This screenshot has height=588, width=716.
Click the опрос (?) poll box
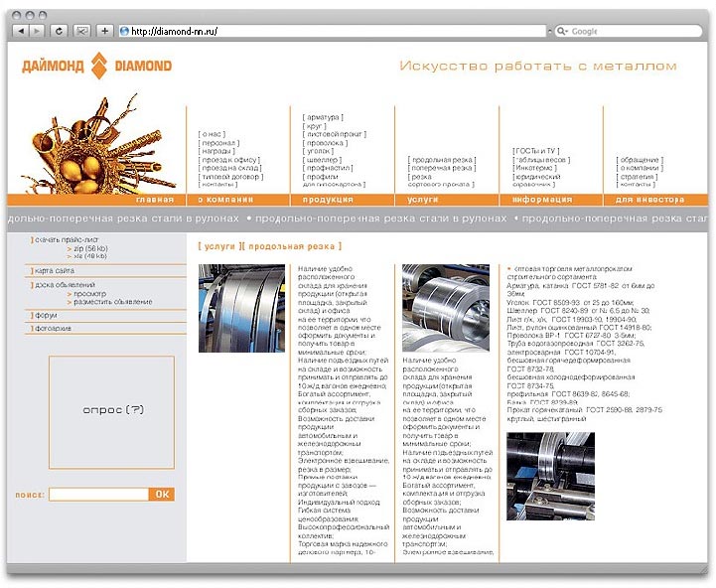112,412
